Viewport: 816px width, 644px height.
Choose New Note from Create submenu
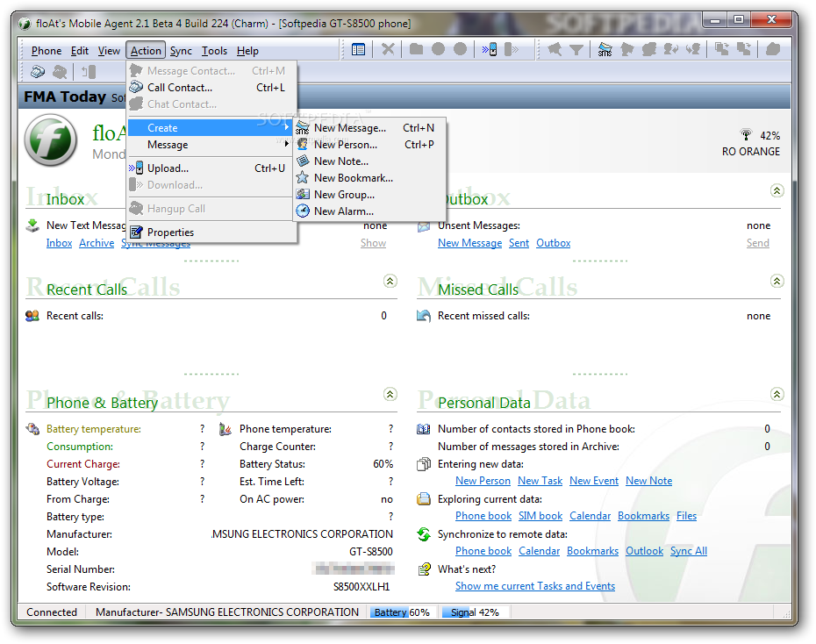(369, 161)
